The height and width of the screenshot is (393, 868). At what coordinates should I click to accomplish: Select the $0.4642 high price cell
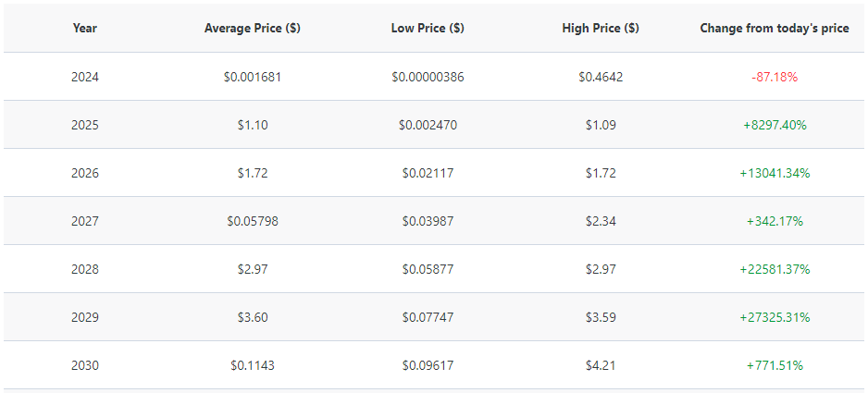pyautogui.click(x=601, y=77)
